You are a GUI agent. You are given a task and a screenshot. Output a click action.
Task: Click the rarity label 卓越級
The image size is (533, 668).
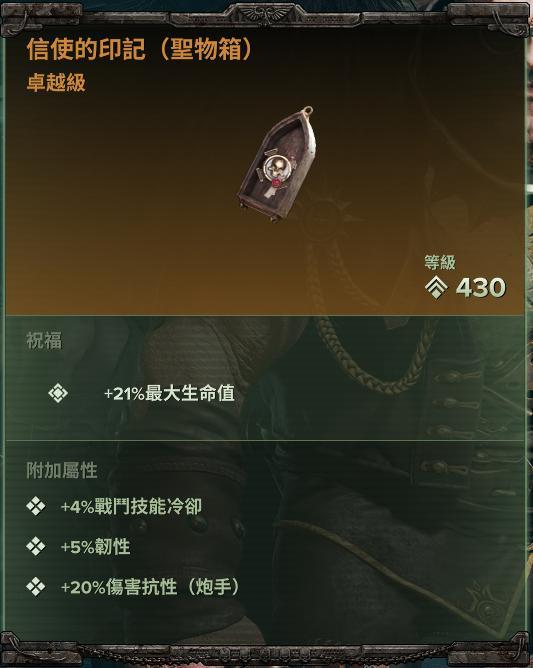[56, 83]
